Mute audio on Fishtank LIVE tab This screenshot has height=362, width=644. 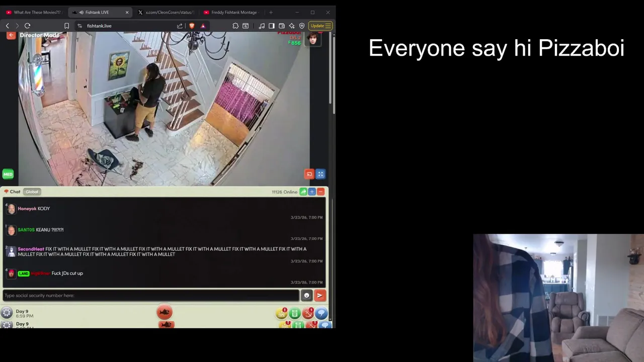click(81, 12)
